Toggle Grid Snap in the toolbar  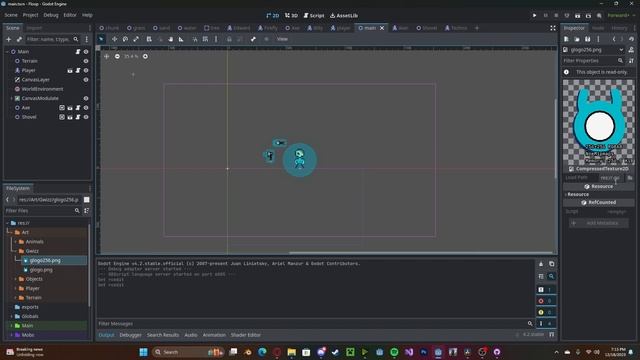(205, 39)
